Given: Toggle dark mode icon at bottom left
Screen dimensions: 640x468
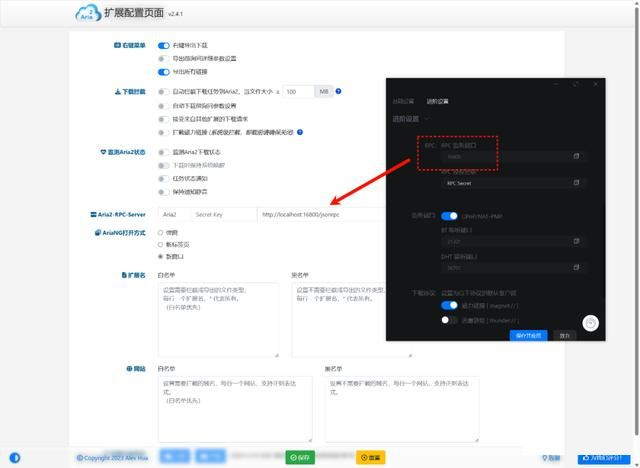Looking at the screenshot, I should point(13,457).
